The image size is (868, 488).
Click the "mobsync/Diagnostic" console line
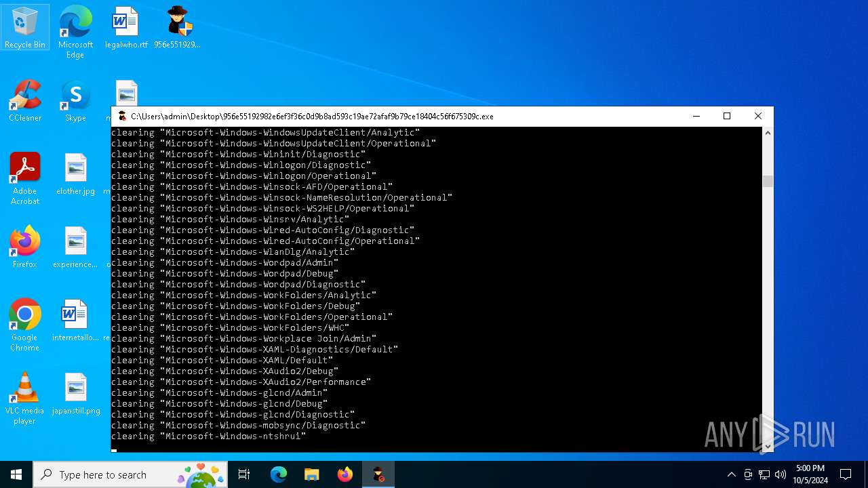click(x=238, y=426)
